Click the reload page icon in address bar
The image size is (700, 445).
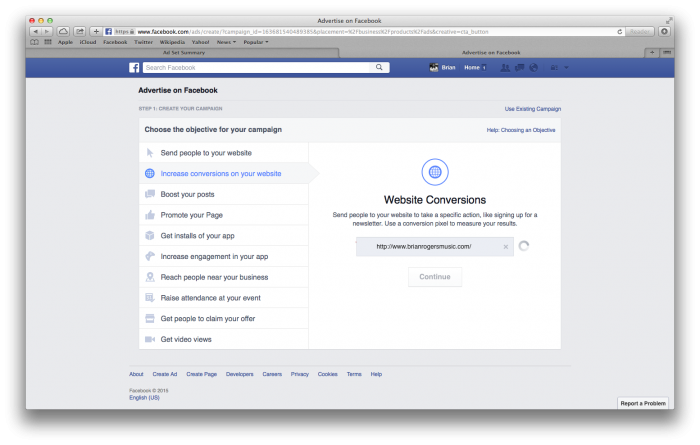(620, 32)
